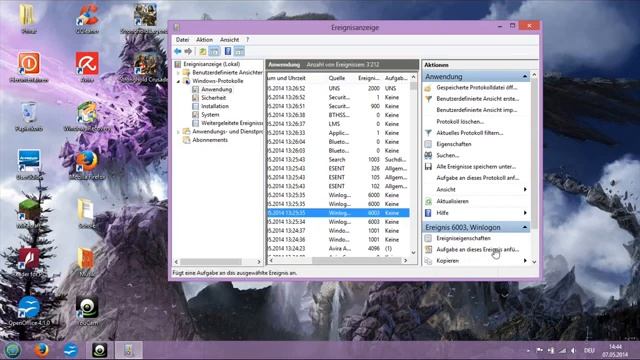Click the folder up-one-level toolbar icon
Viewport: 640px width, 360px height.
click(202, 51)
